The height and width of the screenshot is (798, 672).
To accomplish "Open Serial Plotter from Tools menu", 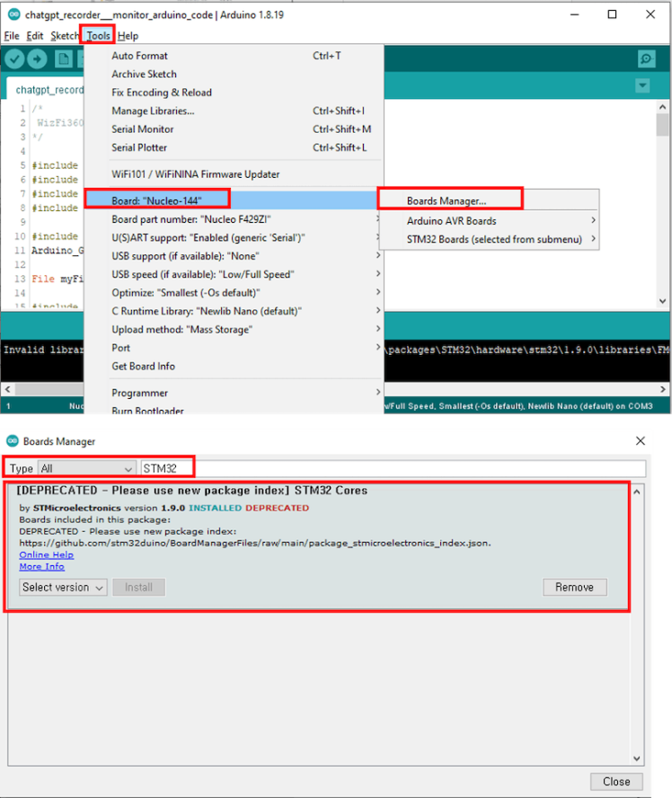I will [234, 147].
